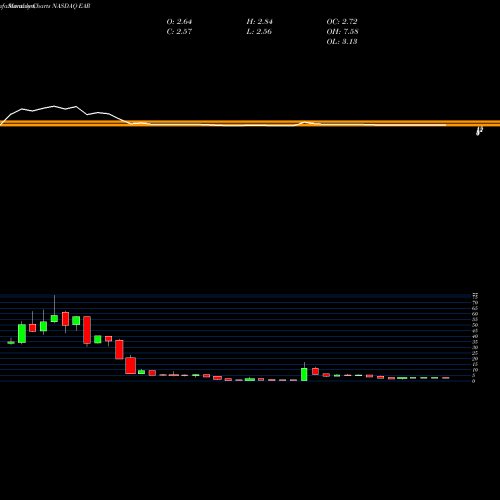Click the thick orange horizontal indicator band
The height and width of the screenshot is (500, 500).
[250, 123]
